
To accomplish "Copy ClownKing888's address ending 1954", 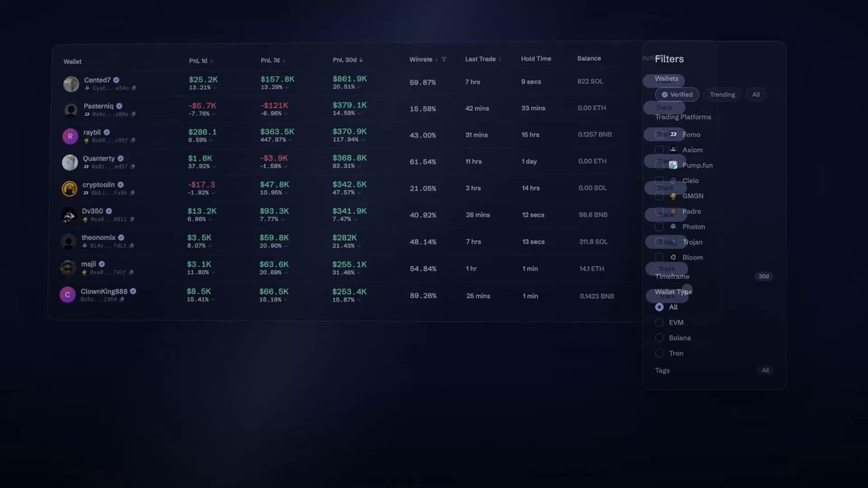I will [122, 299].
